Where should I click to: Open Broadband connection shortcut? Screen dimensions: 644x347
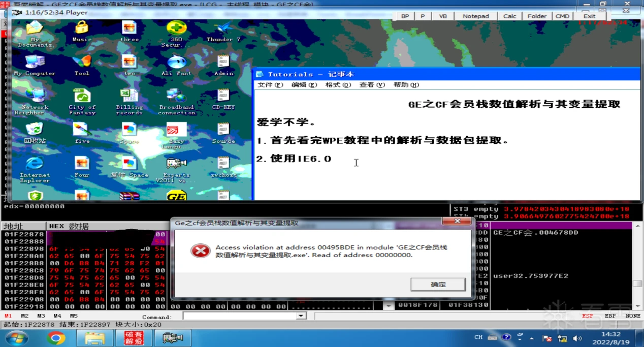pyautogui.click(x=176, y=102)
